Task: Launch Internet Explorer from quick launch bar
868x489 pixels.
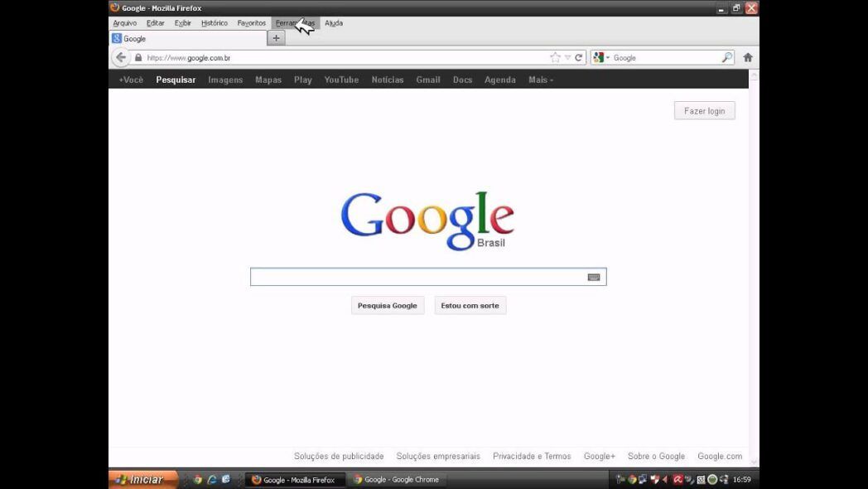Action: pyautogui.click(x=211, y=480)
